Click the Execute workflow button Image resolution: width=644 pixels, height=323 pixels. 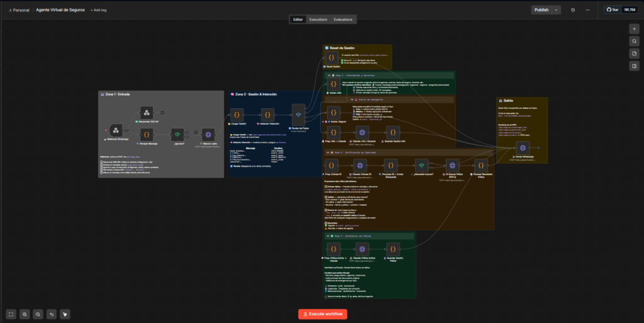click(322, 314)
